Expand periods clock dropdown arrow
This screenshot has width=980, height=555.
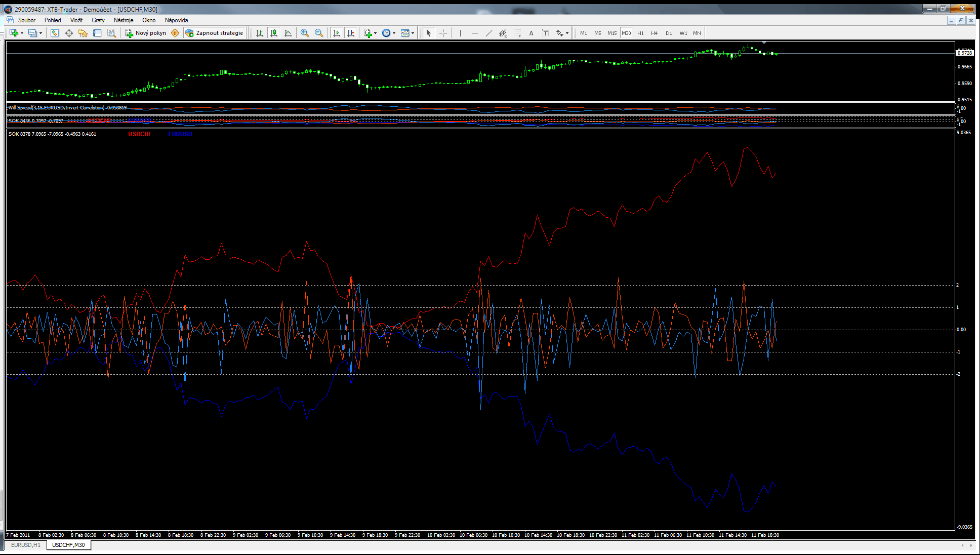pyautogui.click(x=394, y=33)
